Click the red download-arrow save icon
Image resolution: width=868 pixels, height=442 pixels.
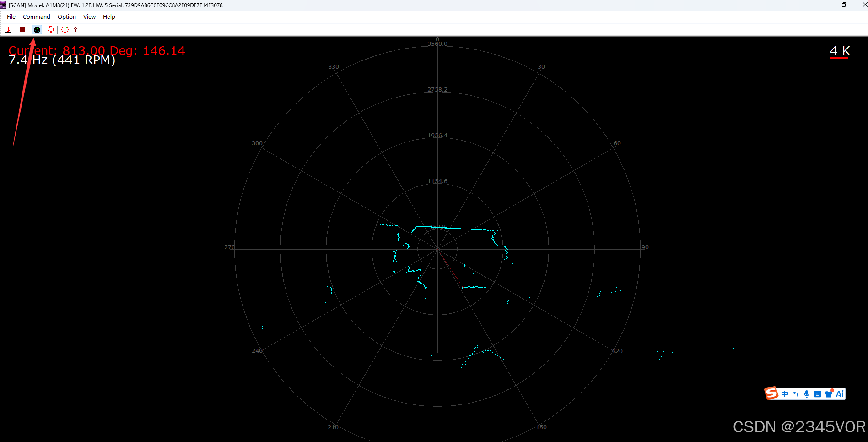tap(8, 30)
